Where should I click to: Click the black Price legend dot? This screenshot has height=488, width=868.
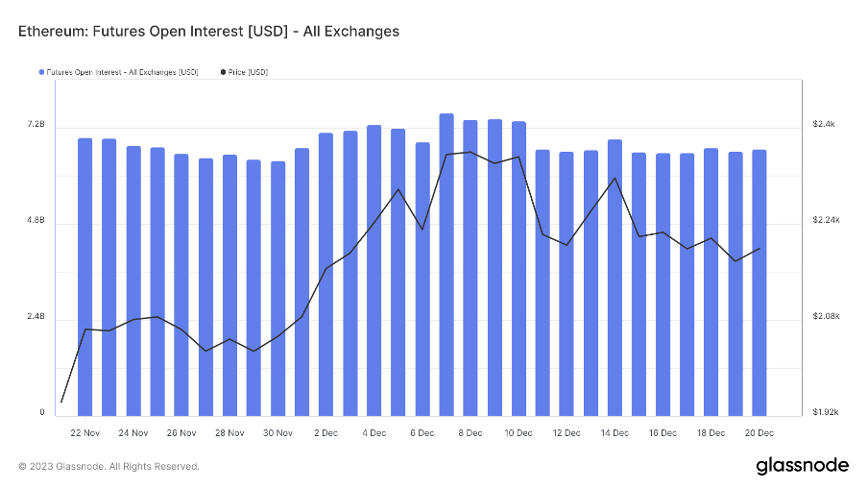coord(224,72)
